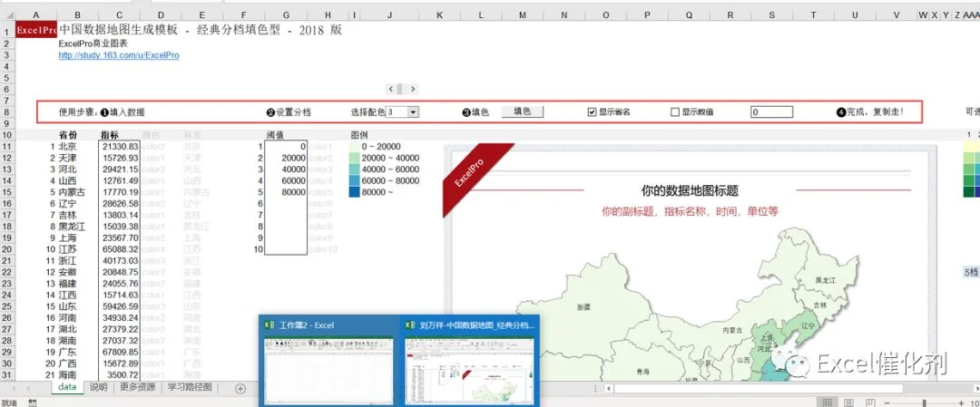This screenshot has height=407, width=980.
Task: Click the legend swatch for 80000 ~
Action: pos(355,192)
